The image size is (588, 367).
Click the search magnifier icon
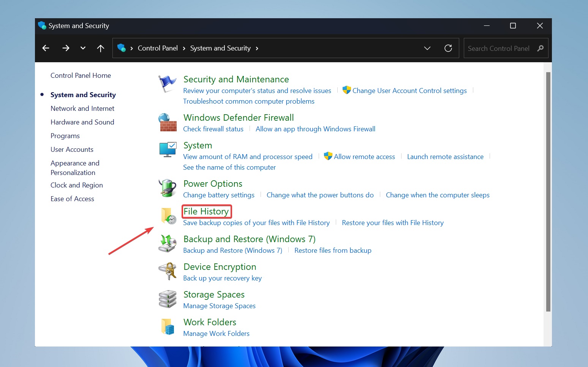(x=541, y=48)
